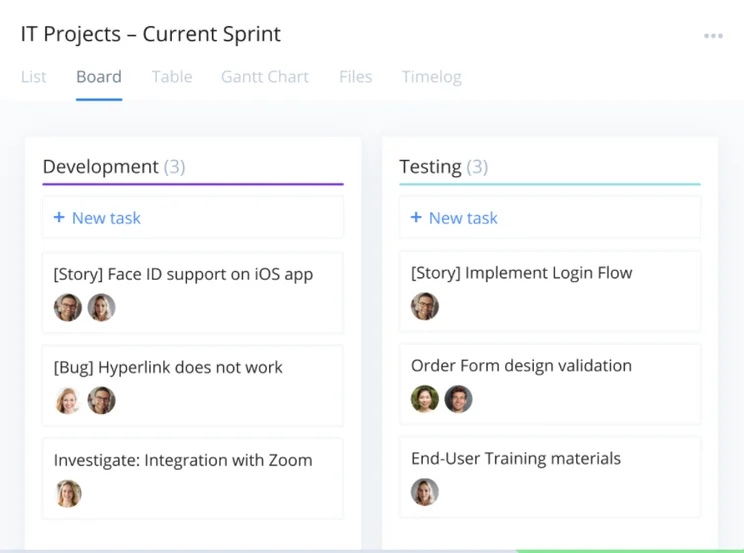Click dark-haired man avatar on Order Form card
This screenshot has width=744, height=553.
pyautogui.click(x=458, y=399)
